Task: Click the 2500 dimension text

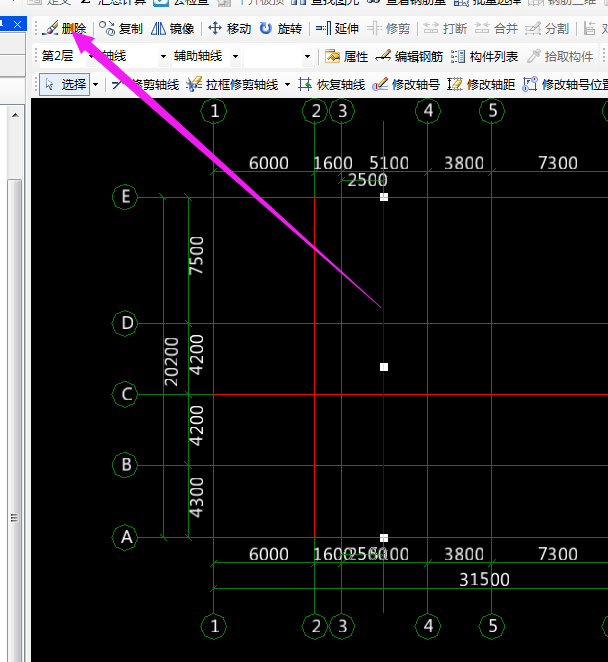Action: [367, 180]
